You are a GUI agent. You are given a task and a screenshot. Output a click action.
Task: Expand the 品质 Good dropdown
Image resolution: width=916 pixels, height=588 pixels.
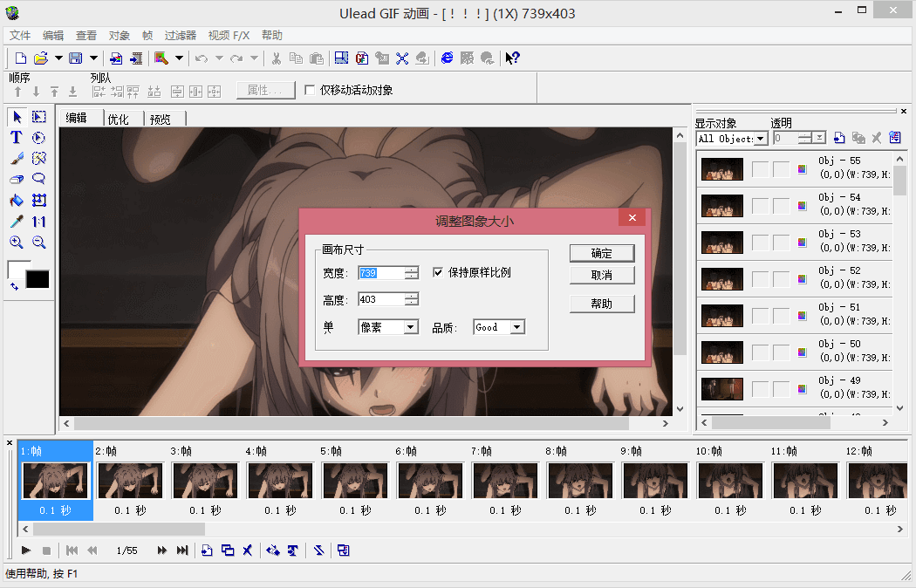point(516,327)
